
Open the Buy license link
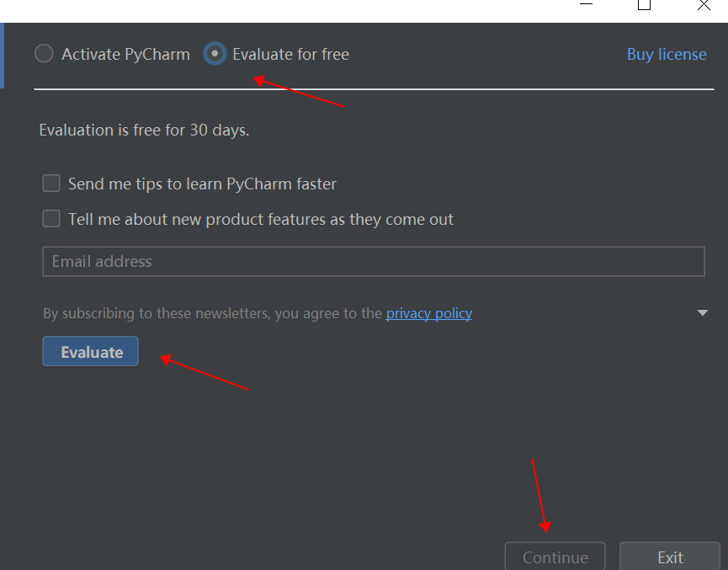667,55
